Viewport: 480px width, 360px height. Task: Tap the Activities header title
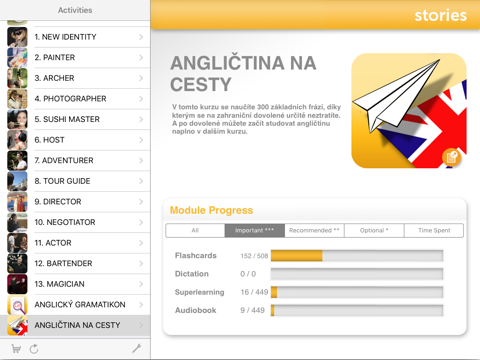pos(75,10)
